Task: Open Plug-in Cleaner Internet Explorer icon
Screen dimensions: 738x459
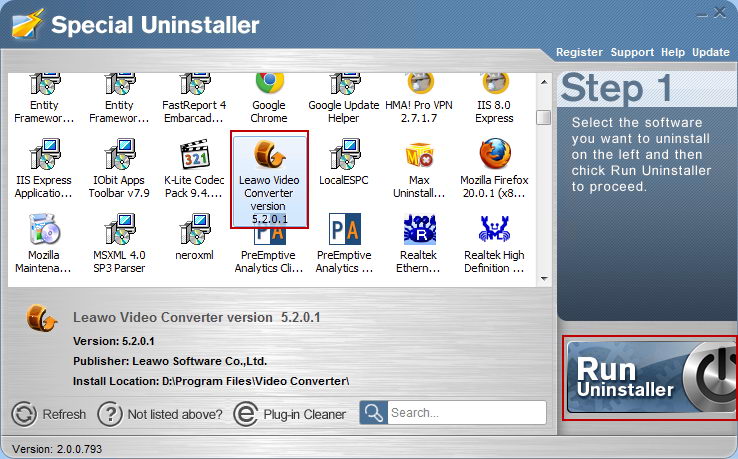Action: tap(245, 414)
